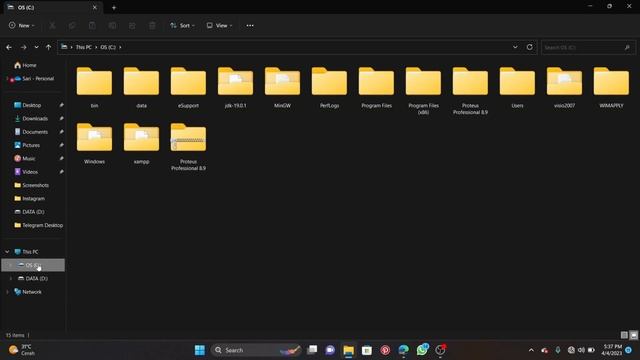Select the Windows folder
The image size is (640, 360).
(94, 143)
